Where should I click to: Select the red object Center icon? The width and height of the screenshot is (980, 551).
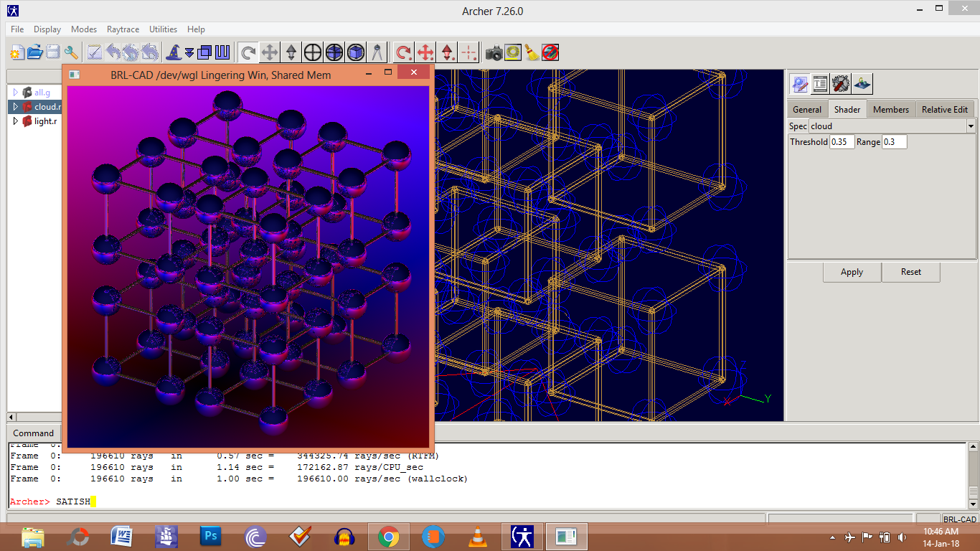click(x=468, y=52)
